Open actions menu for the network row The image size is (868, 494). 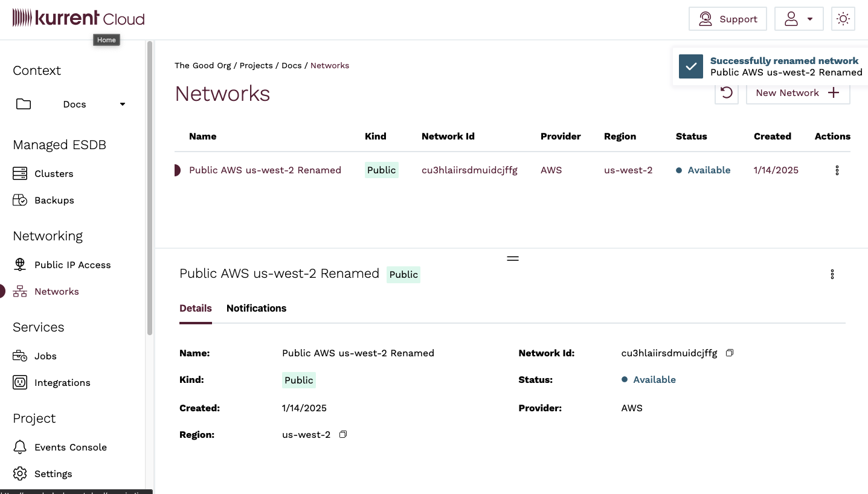[x=837, y=170]
